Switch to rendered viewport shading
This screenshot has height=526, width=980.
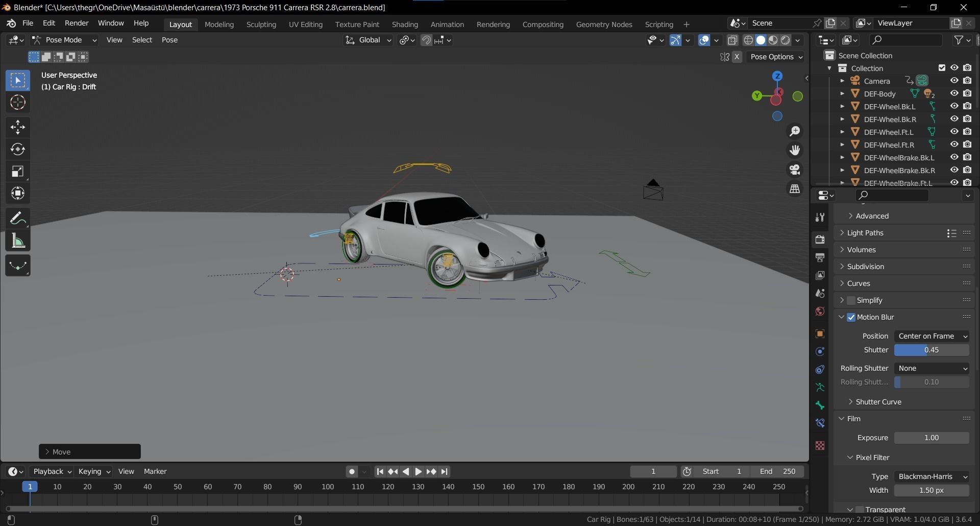coord(786,40)
